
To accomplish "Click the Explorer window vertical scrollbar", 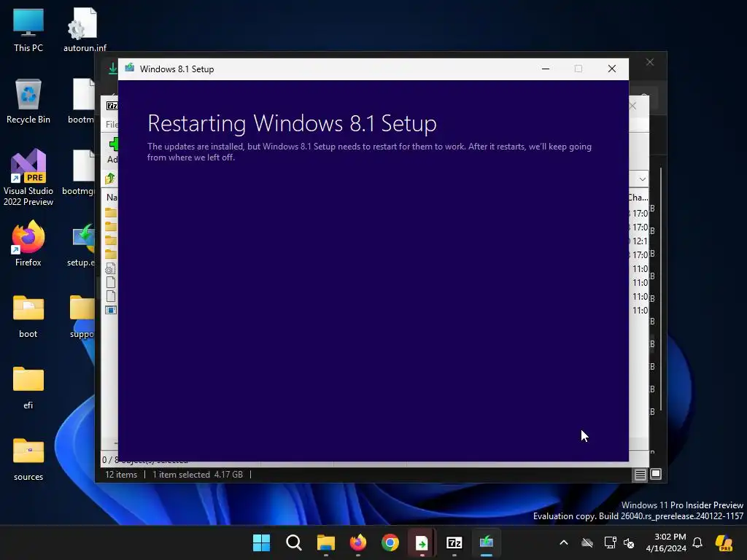I will click(x=661, y=289).
